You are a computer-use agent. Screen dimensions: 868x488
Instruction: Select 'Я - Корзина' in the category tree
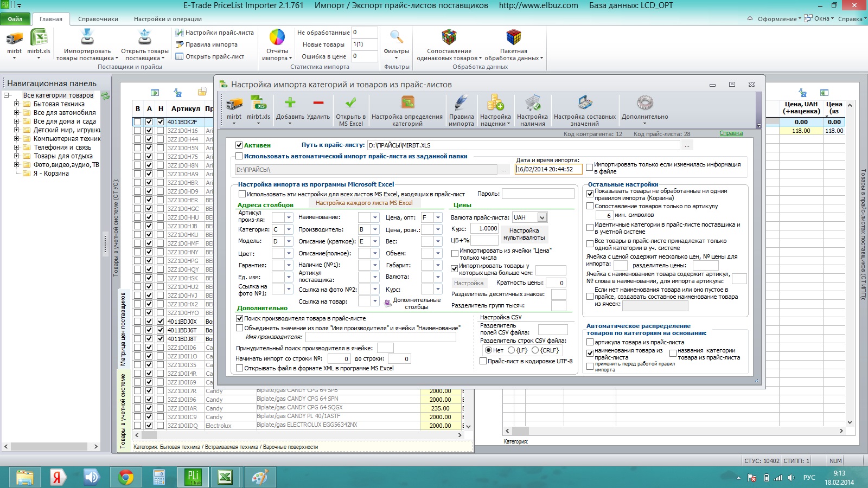[51, 174]
